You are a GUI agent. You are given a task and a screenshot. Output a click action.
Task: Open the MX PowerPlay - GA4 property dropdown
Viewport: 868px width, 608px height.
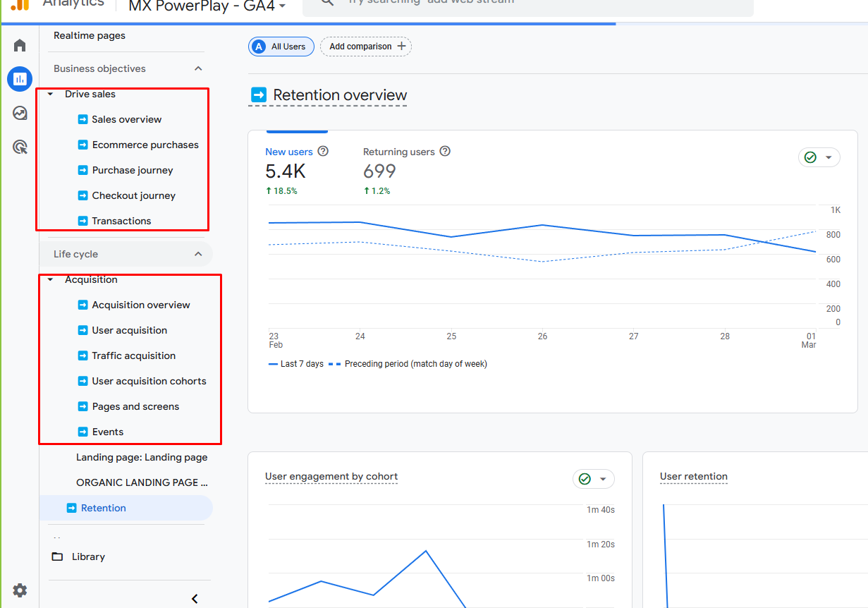pos(207,6)
